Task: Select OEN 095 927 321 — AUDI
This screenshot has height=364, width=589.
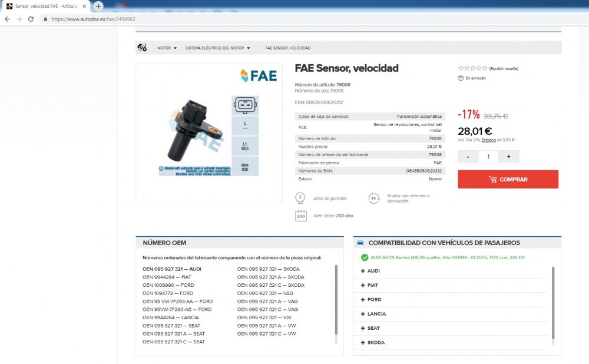Action: click(171, 269)
